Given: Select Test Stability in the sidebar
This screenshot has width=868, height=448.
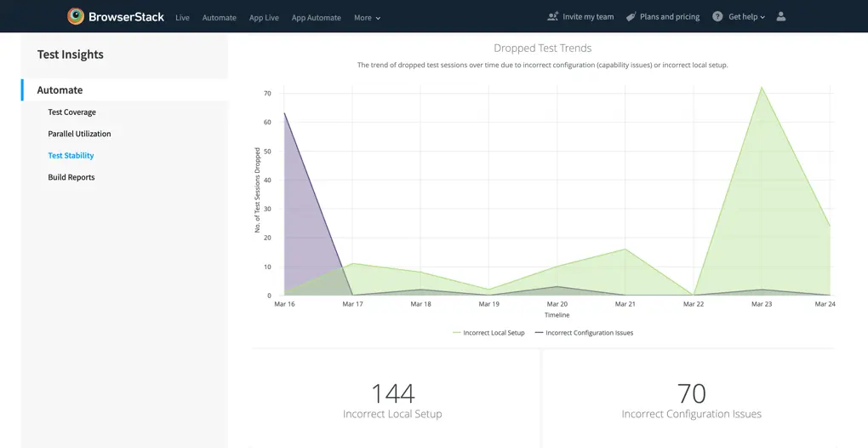Looking at the screenshot, I should pyautogui.click(x=71, y=156).
